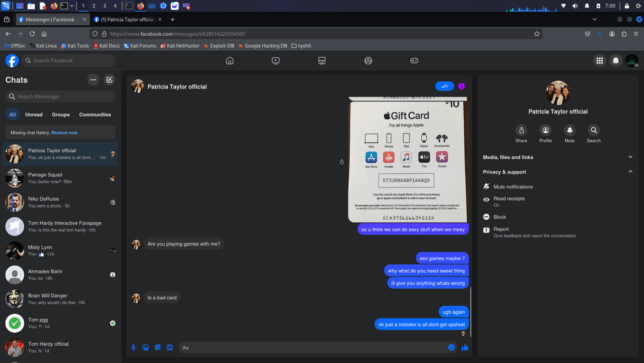The image size is (644, 363).
Task: Mute conversation bell icon in side panel
Action: 570,130
